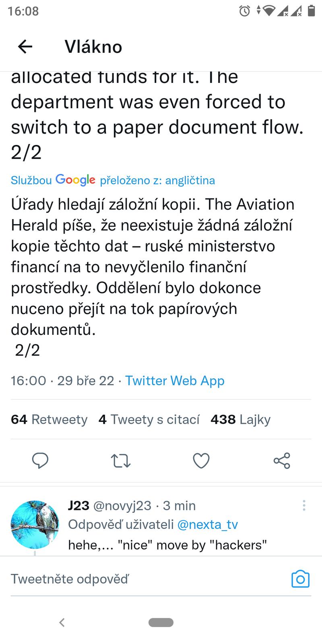The width and height of the screenshot is (322, 644).
Task: Retweet using the arrows icon
Action: [x=121, y=460]
